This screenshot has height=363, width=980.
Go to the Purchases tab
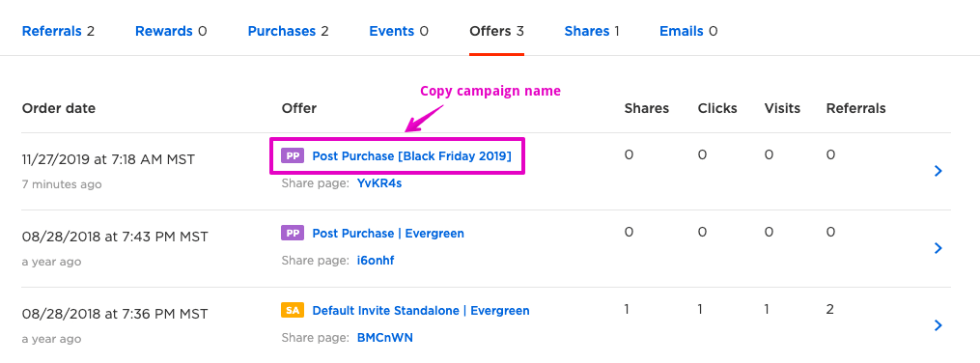(x=288, y=31)
